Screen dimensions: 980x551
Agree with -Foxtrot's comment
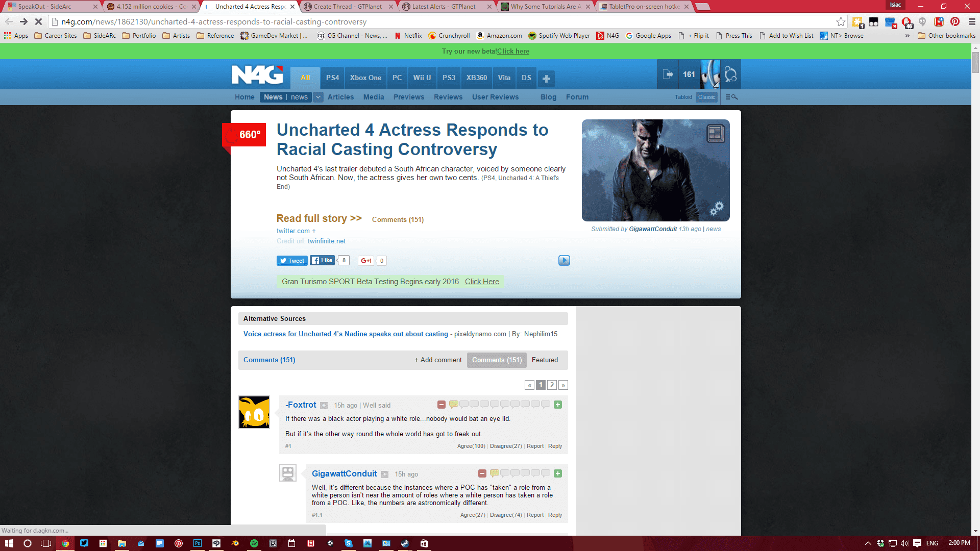(x=471, y=446)
